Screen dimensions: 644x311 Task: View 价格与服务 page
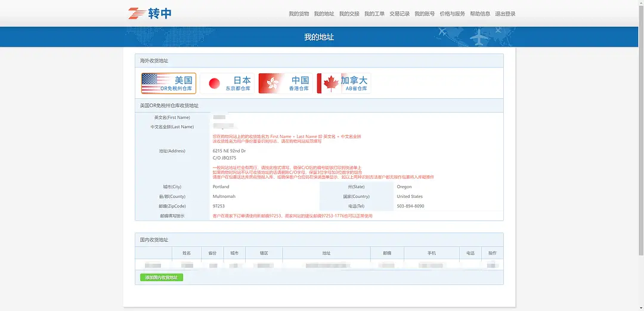pos(452,14)
